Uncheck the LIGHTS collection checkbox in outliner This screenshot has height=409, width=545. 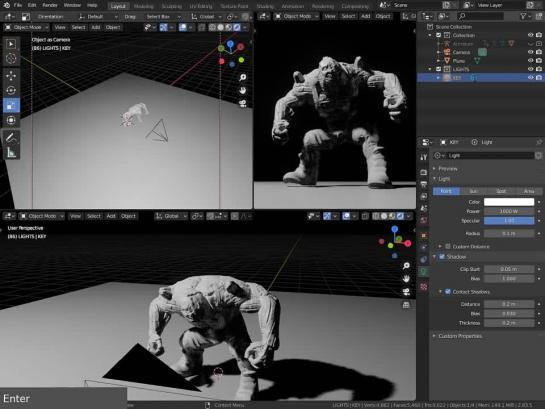(438, 69)
